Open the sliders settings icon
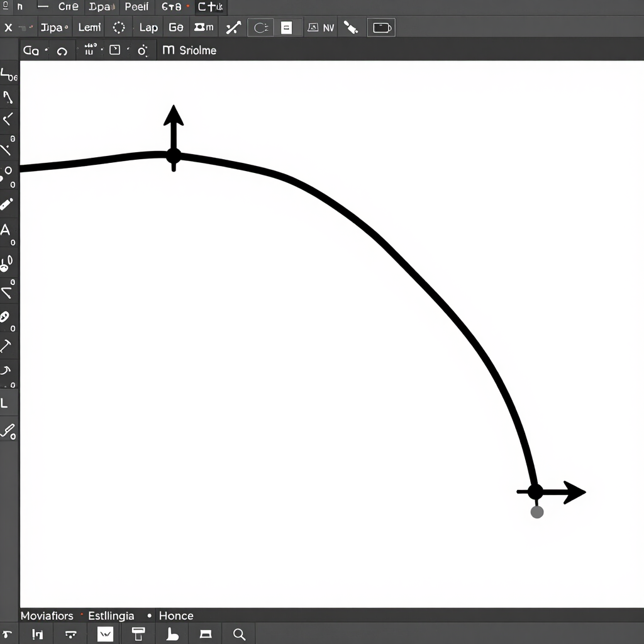Image resolution: width=644 pixels, height=644 pixels. point(90,49)
